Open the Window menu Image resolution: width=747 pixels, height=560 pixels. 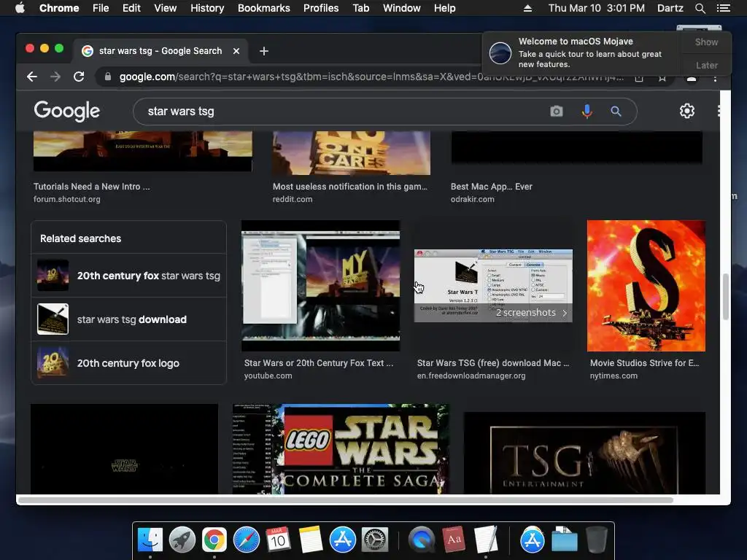(x=402, y=8)
